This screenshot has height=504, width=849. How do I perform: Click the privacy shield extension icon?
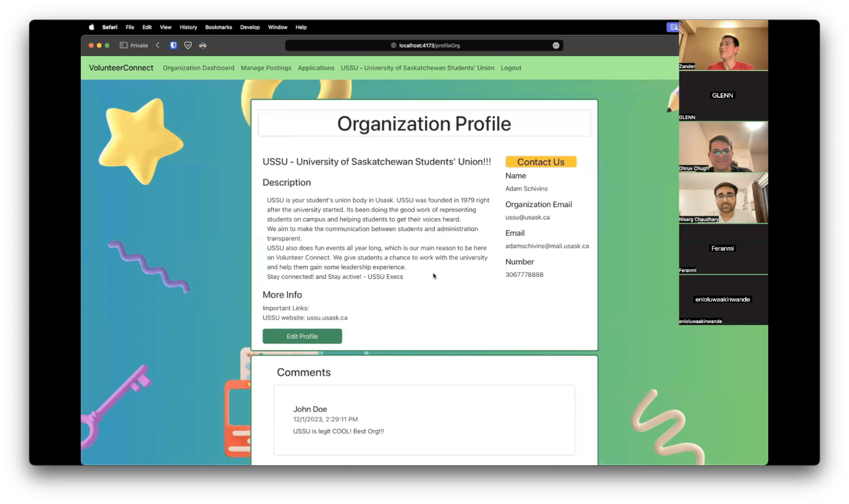(188, 45)
